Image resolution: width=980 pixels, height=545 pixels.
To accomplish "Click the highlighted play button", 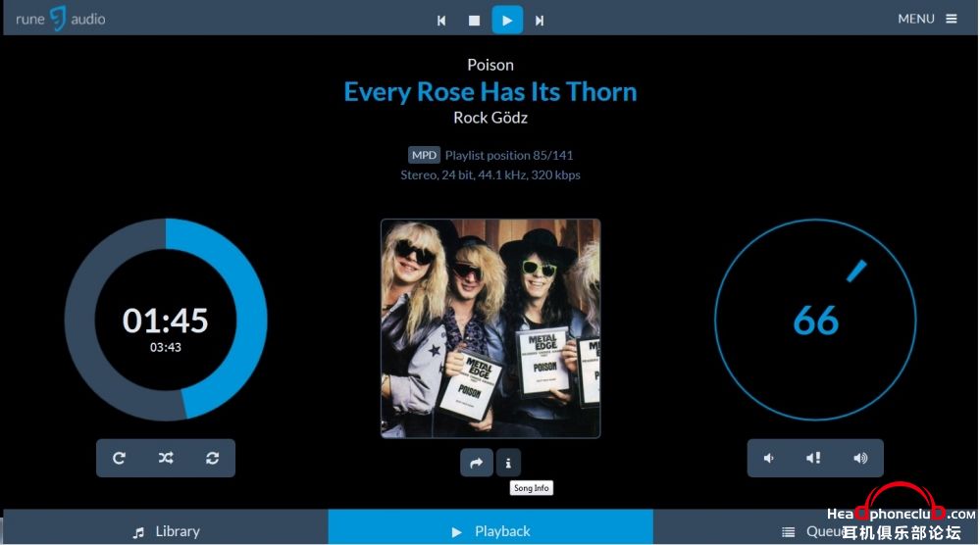I will 507,20.
